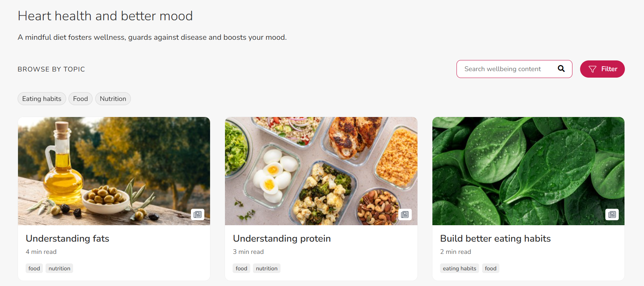Open the Filter options
Viewport: 644px width, 286px height.
(x=602, y=69)
